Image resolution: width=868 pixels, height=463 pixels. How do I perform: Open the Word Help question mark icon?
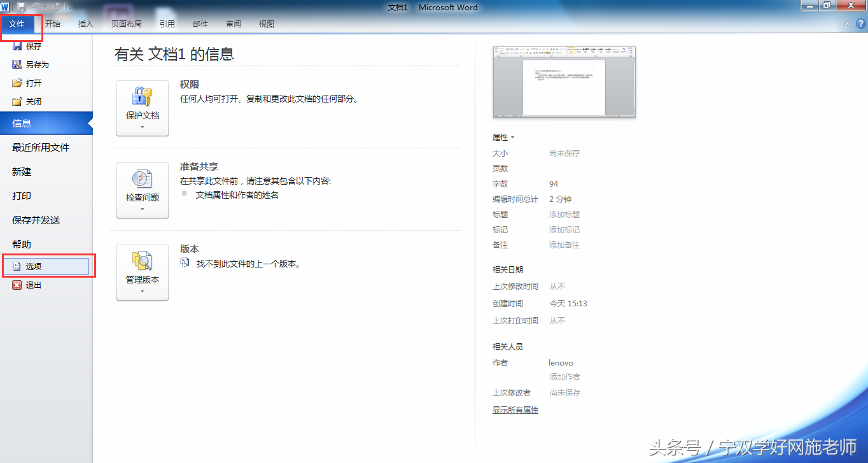[860, 24]
